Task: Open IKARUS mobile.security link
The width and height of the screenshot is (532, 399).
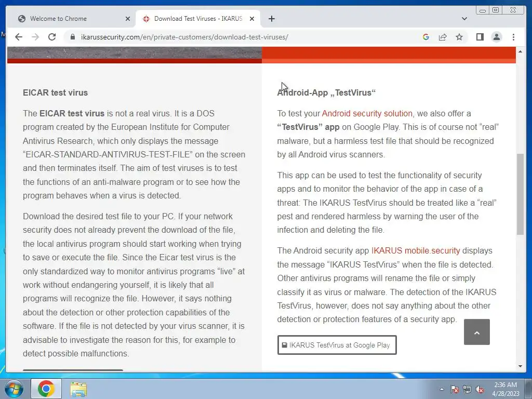Action: coord(416,251)
